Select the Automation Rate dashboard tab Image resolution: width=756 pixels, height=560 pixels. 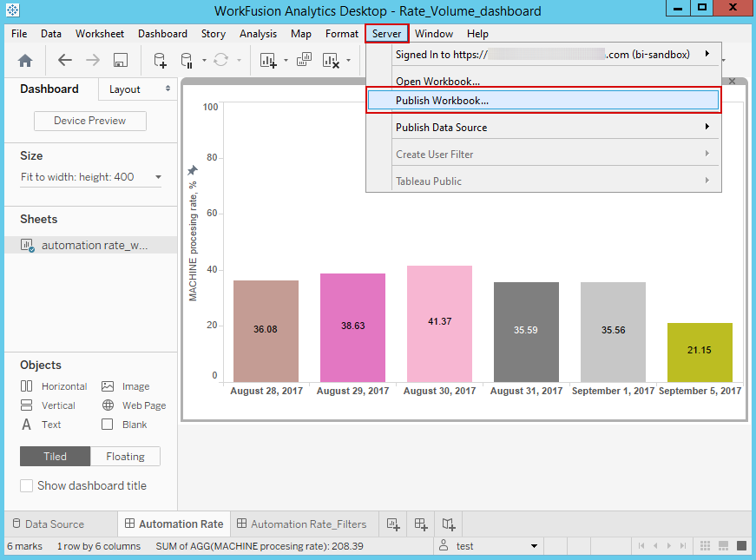coord(174,524)
